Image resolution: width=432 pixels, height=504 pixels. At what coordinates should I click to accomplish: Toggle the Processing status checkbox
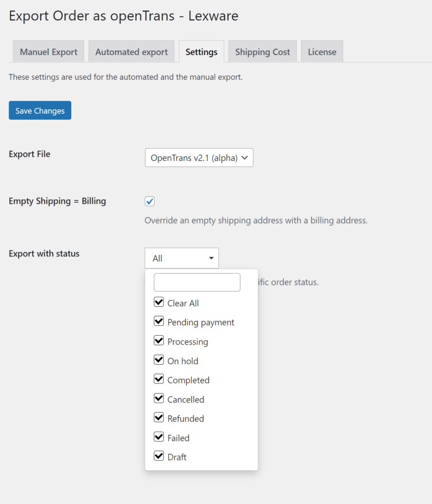pos(159,341)
